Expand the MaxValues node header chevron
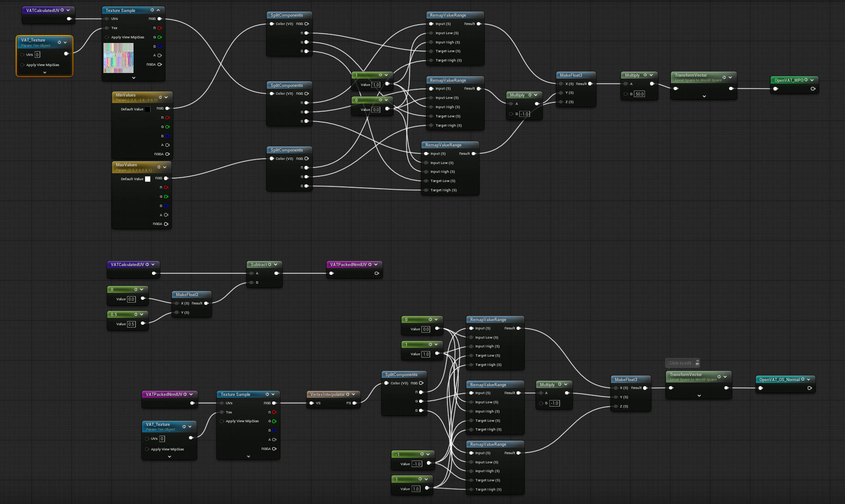Viewport: 845px width, 504px height. tap(164, 167)
